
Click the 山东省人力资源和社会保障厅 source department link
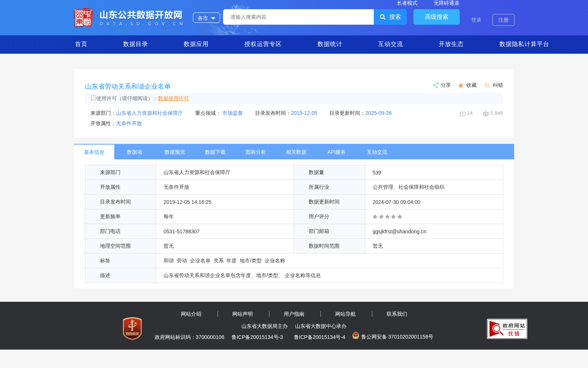(150, 113)
